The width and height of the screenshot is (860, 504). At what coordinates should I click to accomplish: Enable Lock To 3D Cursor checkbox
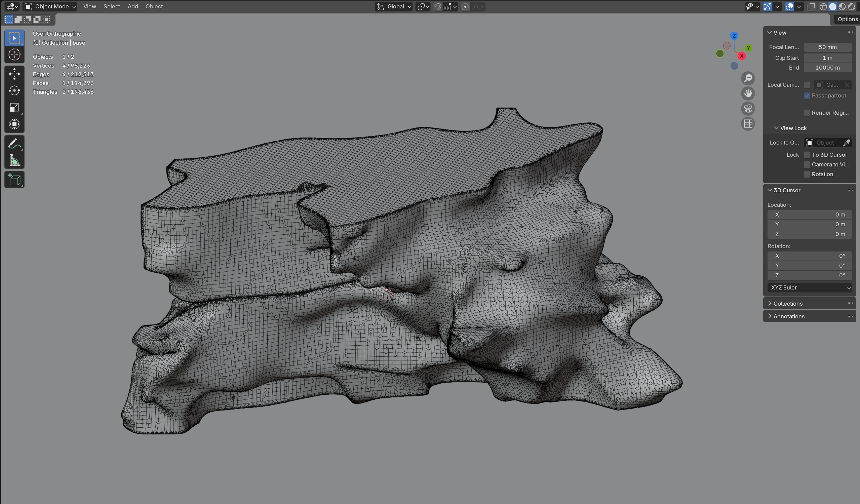click(807, 155)
